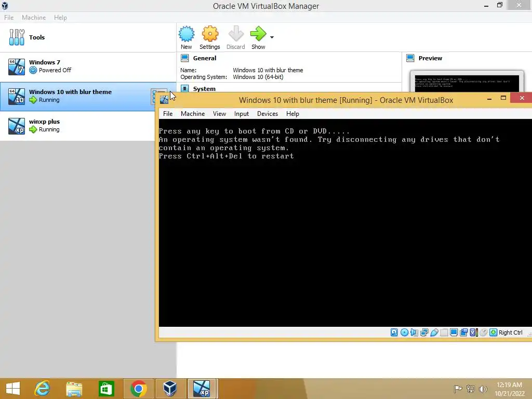Open Machine menu in the running VM window
This screenshot has height=399, width=532.
193,114
